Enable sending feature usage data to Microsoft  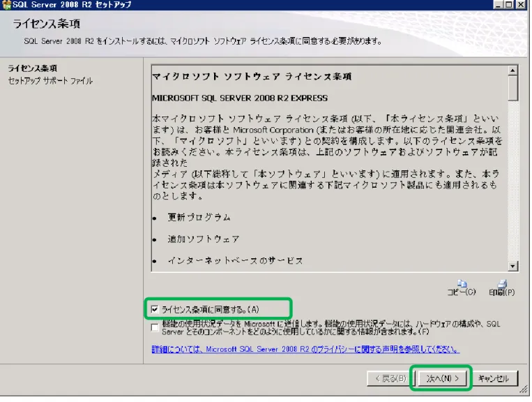coord(155,327)
